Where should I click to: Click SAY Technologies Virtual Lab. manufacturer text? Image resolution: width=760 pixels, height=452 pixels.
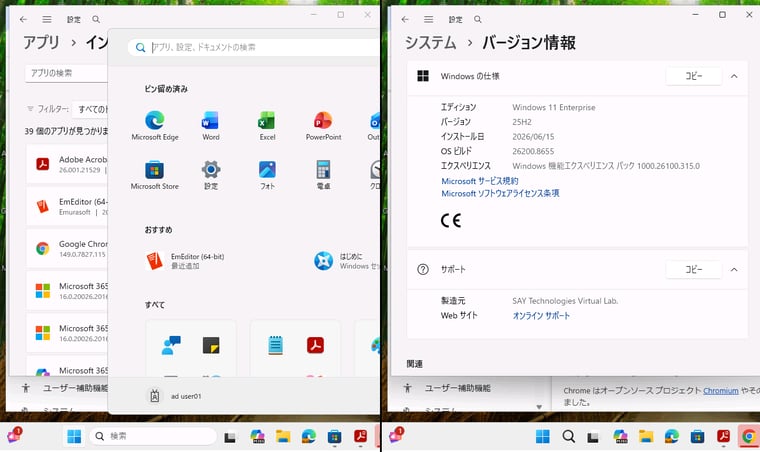(x=565, y=301)
